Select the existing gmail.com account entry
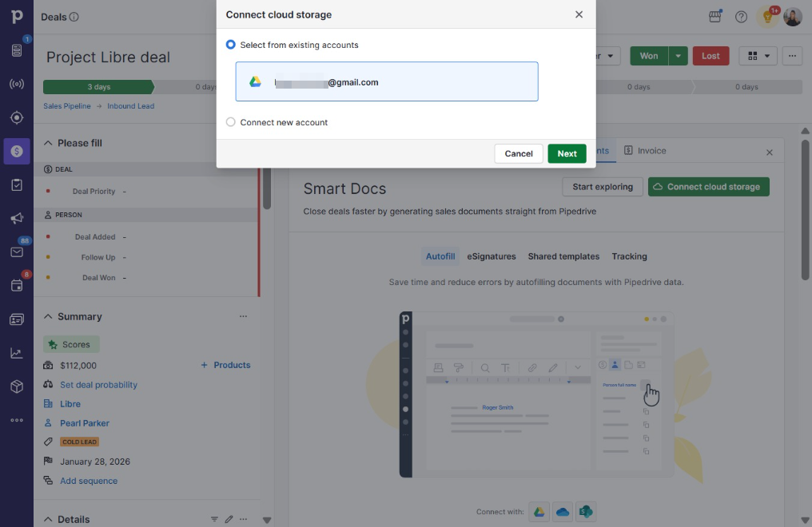The width and height of the screenshot is (812, 527). (x=387, y=81)
